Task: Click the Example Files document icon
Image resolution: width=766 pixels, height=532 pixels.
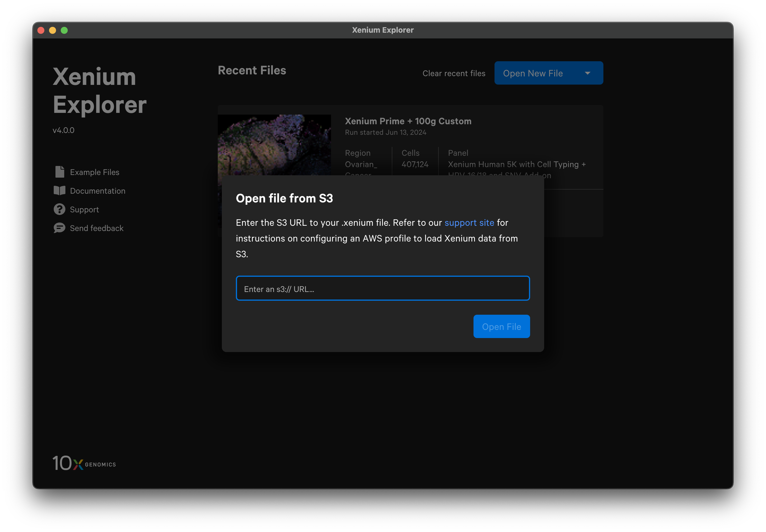Action: click(60, 172)
